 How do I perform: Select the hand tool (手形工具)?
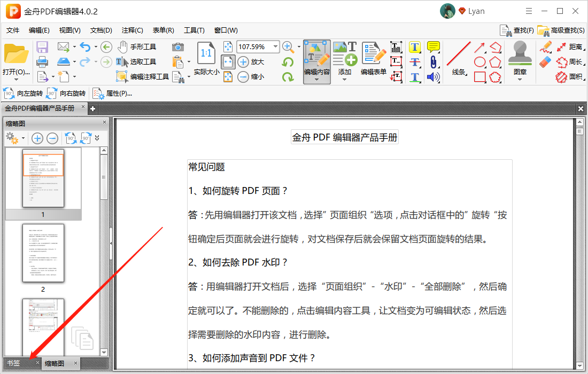point(136,47)
